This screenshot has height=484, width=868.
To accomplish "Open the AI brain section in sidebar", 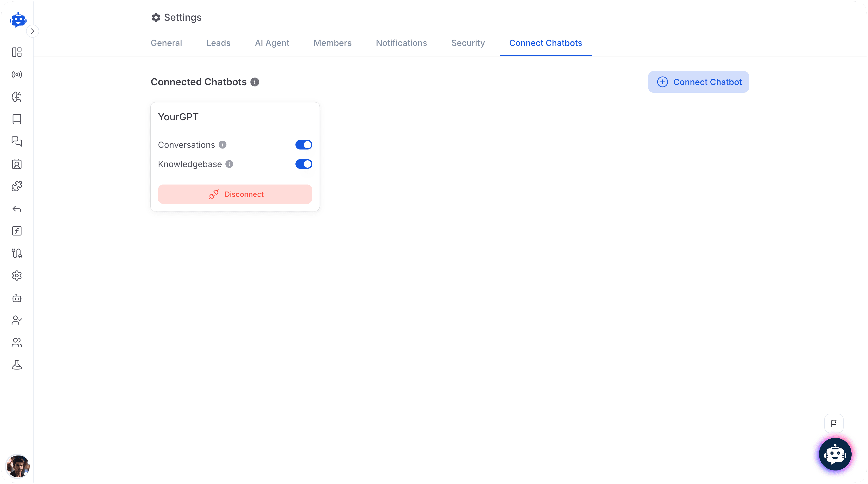I will pyautogui.click(x=16, y=97).
